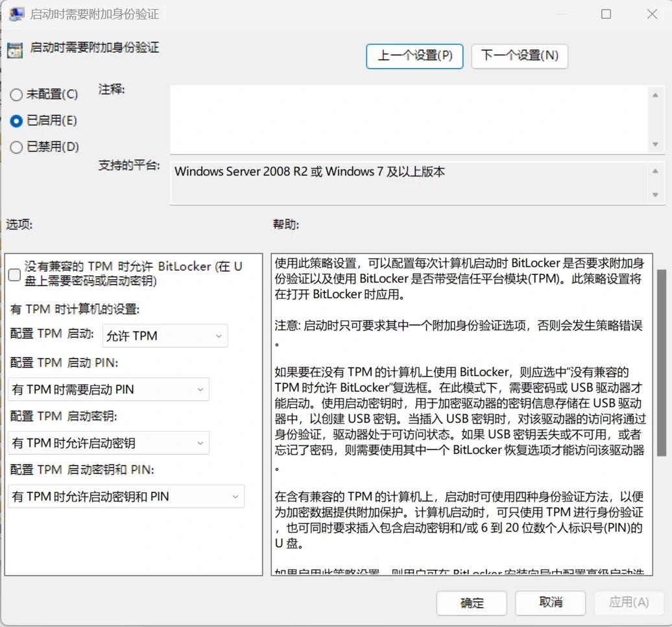Viewport: 672px width, 627px height.
Task: Open the 有 TPM 时允许启动密钥 dropdown
Action: pyautogui.click(x=108, y=443)
